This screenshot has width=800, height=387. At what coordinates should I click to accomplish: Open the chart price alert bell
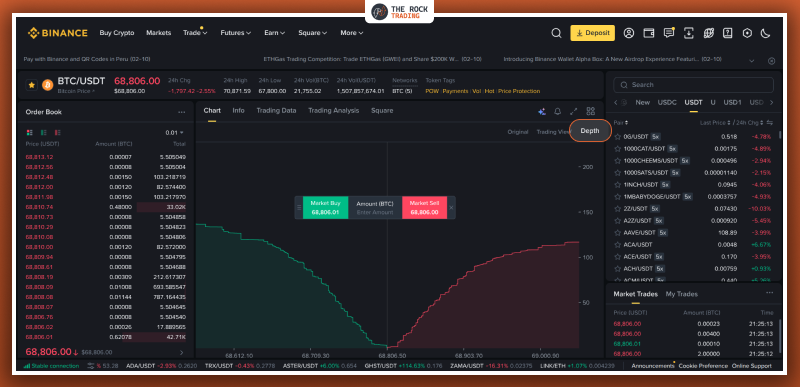(558, 111)
